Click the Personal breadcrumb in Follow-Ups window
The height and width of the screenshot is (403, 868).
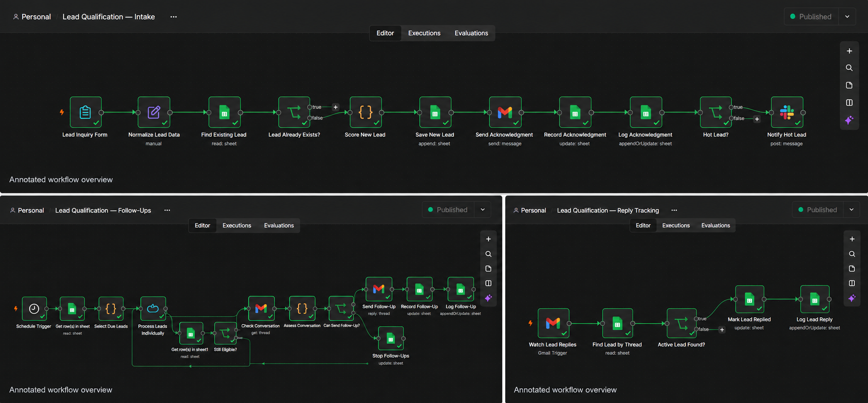pyautogui.click(x=27, y=210)
